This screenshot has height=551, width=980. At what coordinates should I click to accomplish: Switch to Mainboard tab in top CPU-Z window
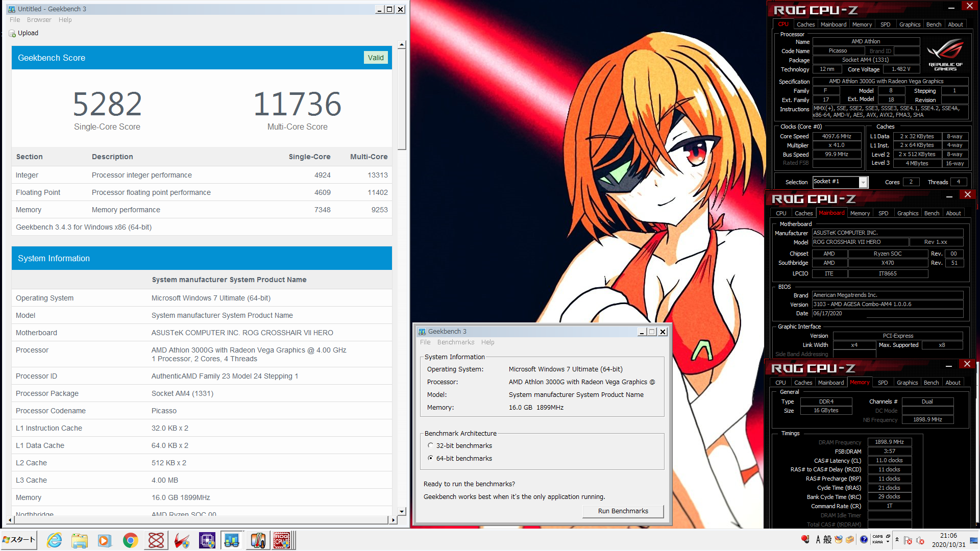pyautogui.click(x=834, y=24)
